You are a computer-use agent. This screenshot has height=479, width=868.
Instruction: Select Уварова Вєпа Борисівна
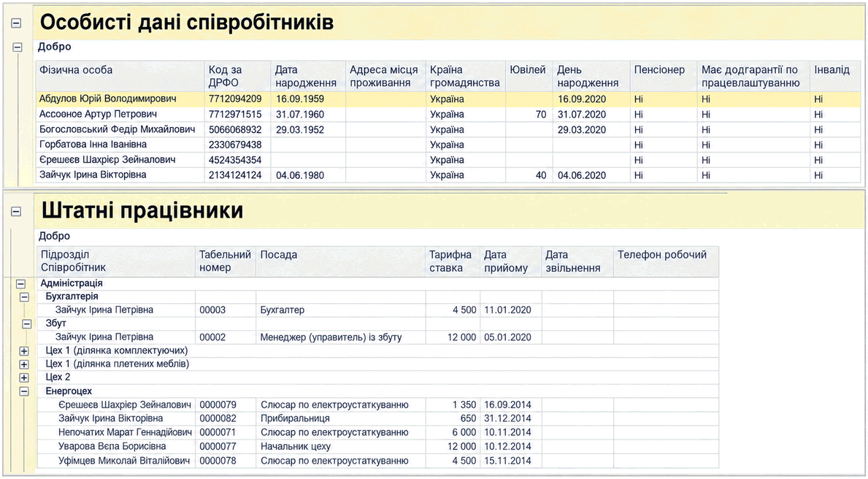pos(112,446)
